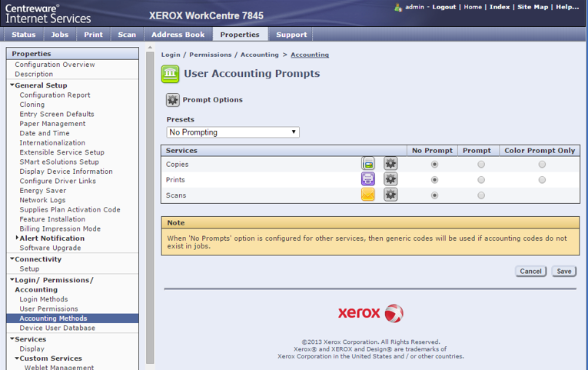This screenshot has width=588, height=370.
Task: Click the Logout link
Action: [x=443, y=7]
